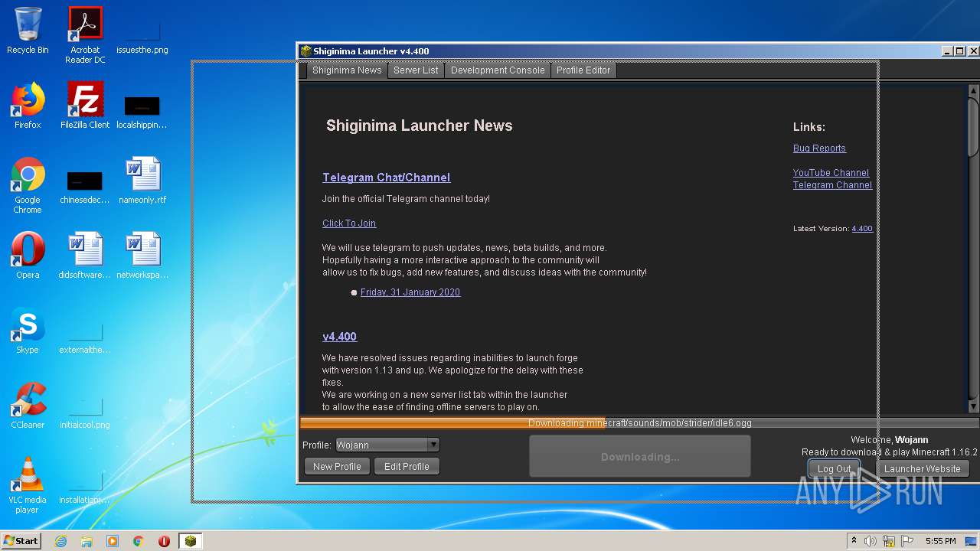
Task: Show hidden system tray icons
Action: (x=854, y=541)
